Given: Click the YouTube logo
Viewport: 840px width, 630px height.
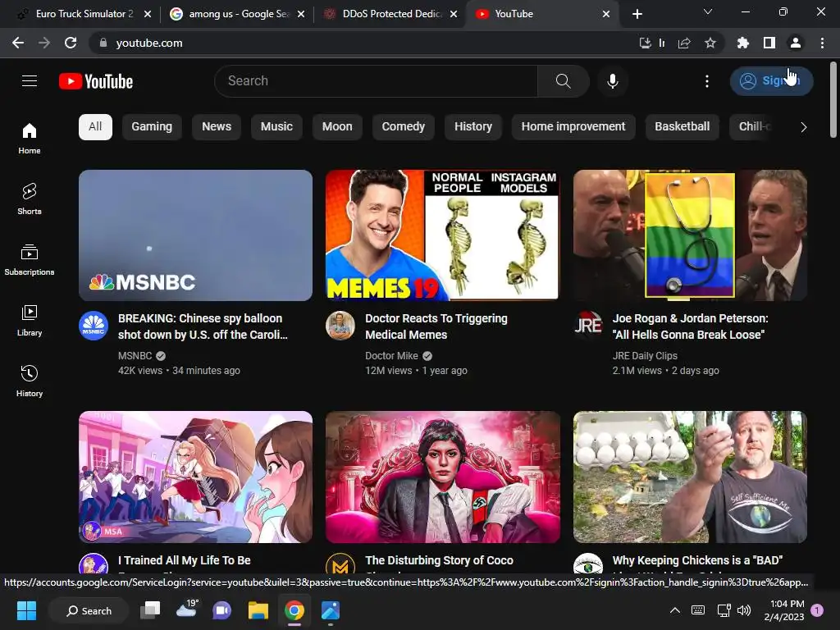Looking at the screenshot, I should [x=96, y=81].
